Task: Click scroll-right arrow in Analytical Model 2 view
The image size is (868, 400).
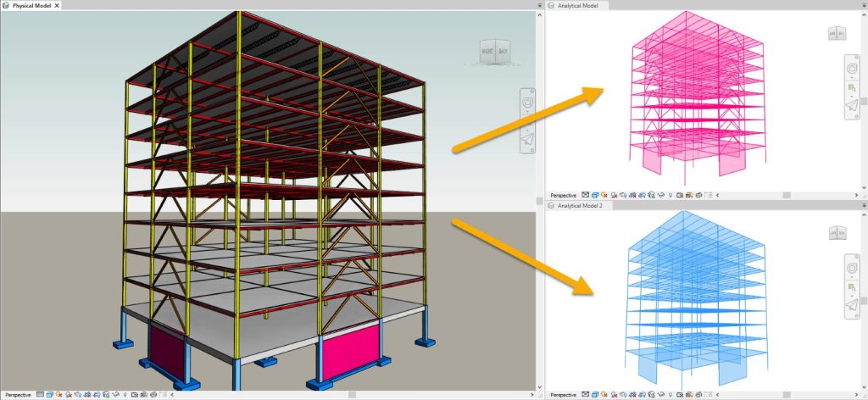Action: coord(858,394)
